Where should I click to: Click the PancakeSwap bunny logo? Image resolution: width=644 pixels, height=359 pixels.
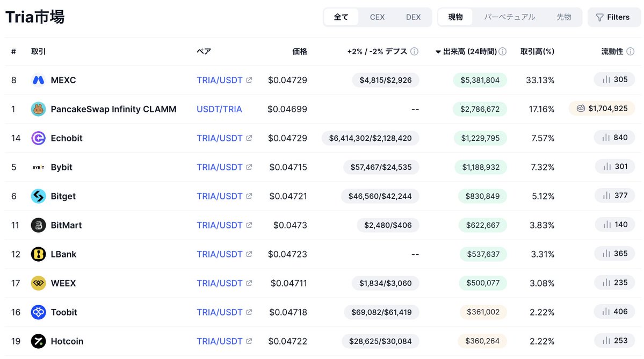point(38,109)
